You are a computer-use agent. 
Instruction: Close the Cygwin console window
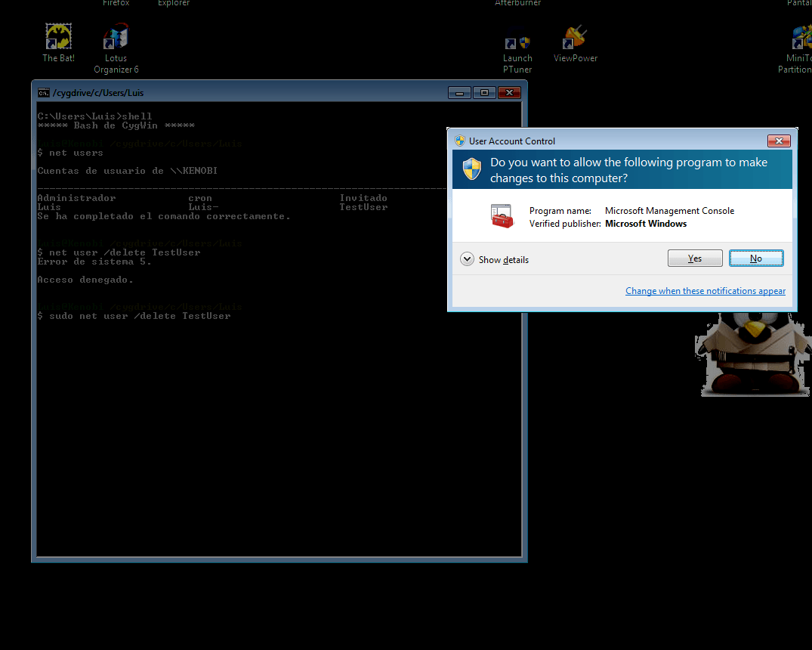click(x=509, y=93)
